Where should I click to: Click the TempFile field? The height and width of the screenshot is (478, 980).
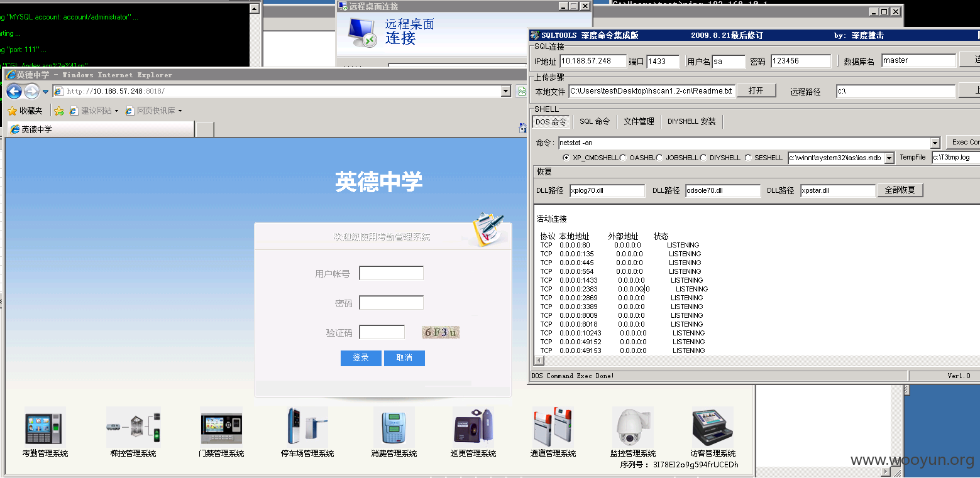[x=955, y=158]
